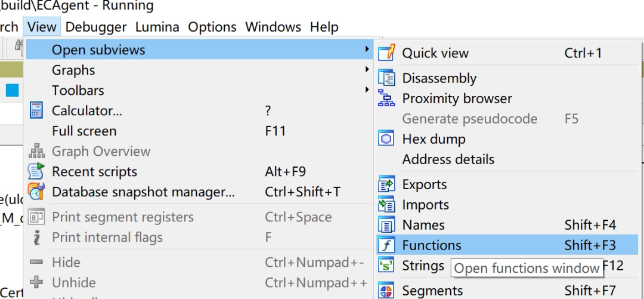Click the Imports icon

pos(387,205)
